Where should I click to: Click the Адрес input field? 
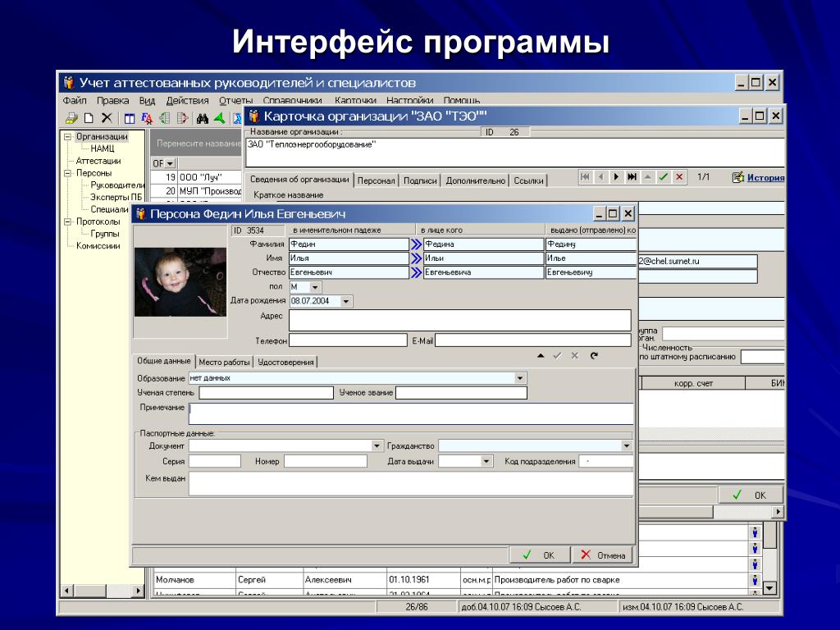point(460,321)
